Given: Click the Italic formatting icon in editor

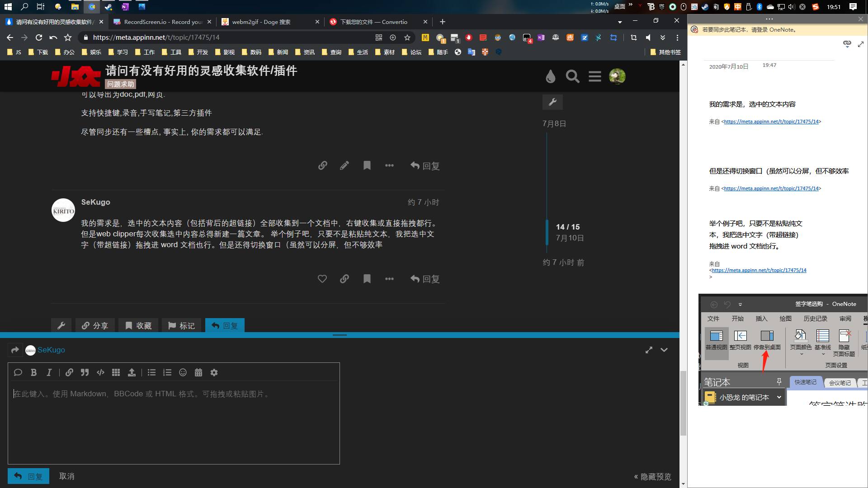Looking at the screenshot, I should 49,372.
